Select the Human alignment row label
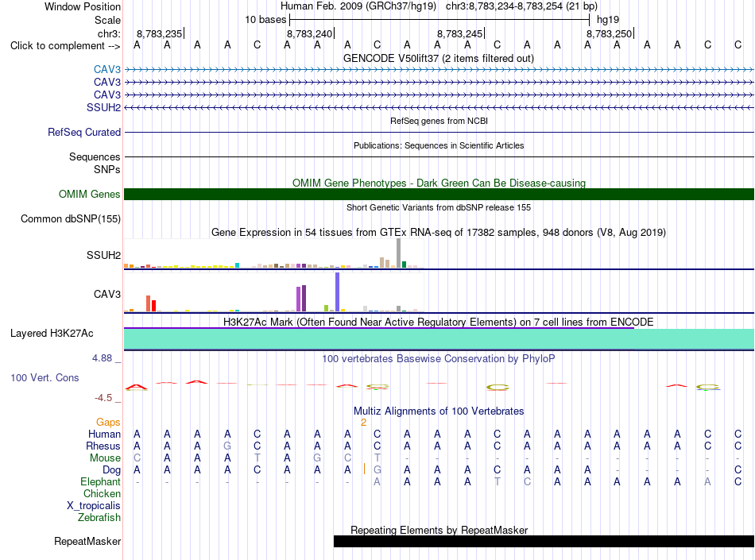This screenshot has height=560, width=755. click(104, 434)
